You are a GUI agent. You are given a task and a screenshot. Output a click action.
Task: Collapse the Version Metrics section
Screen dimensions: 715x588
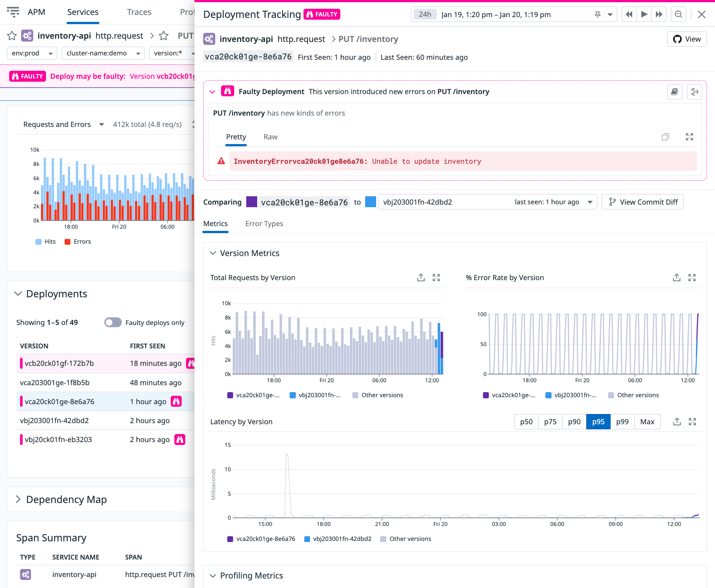pos(213,253)
